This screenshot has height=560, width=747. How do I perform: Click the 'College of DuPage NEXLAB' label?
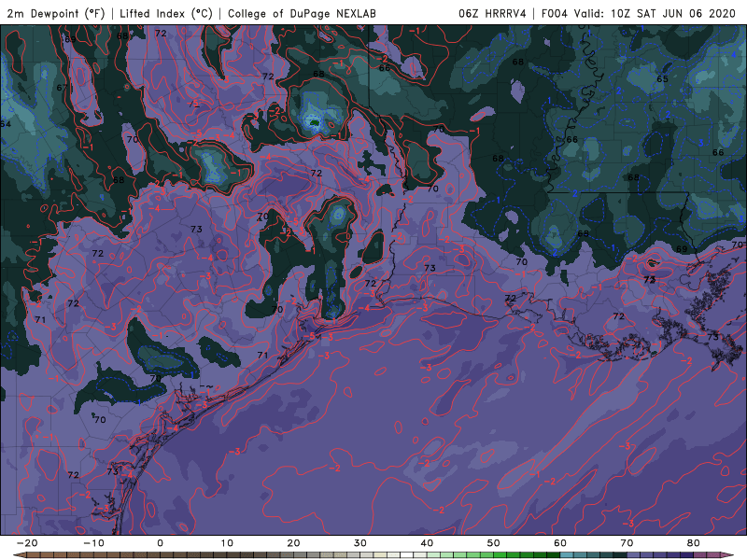[302, 13]
